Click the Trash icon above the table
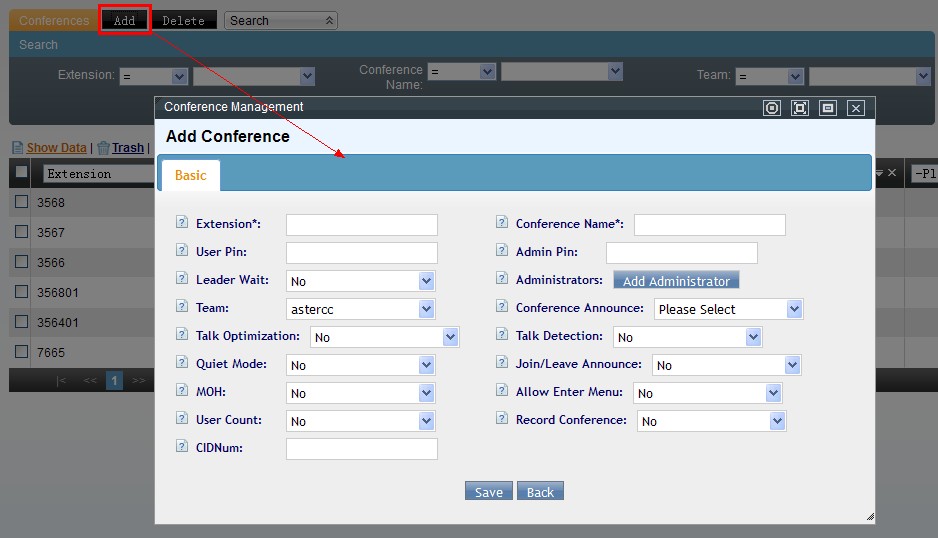The height and width of the screenshot is (538, 938). point(103,147)
